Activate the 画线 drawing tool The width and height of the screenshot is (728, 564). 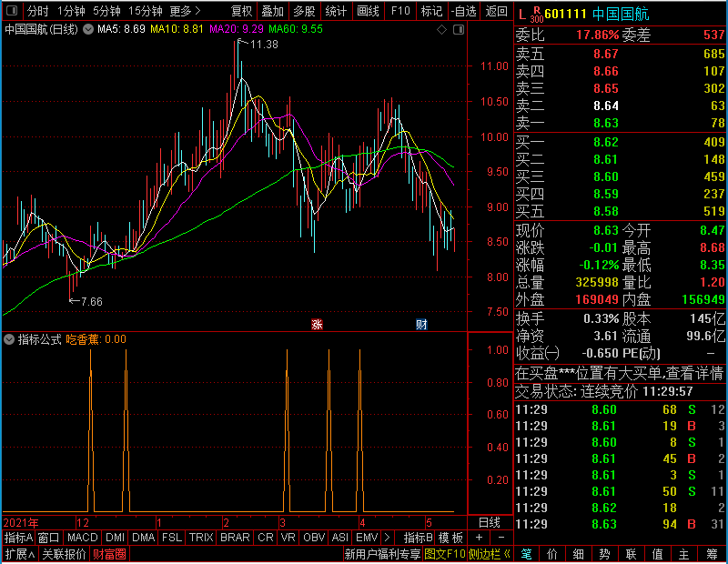(x=368, y=11)
